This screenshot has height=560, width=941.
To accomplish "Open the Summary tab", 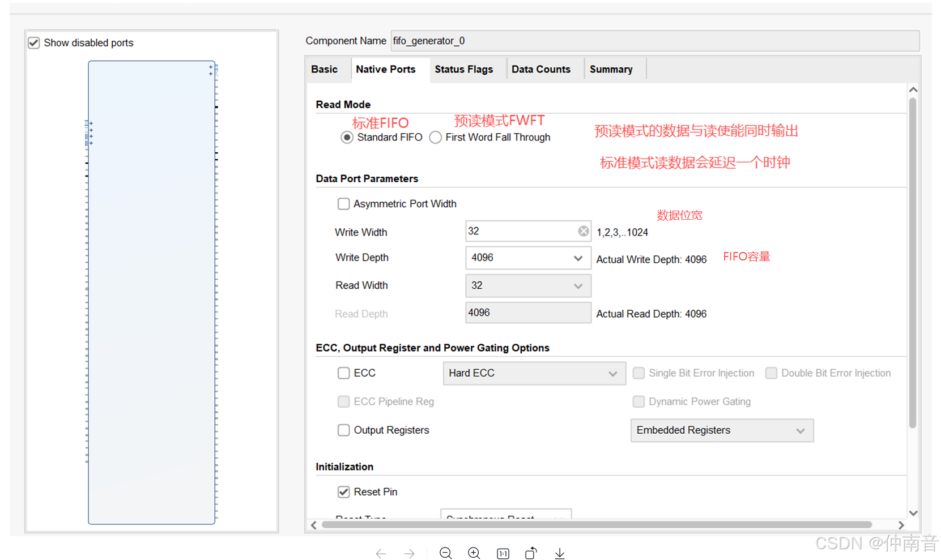I will 611,70.
